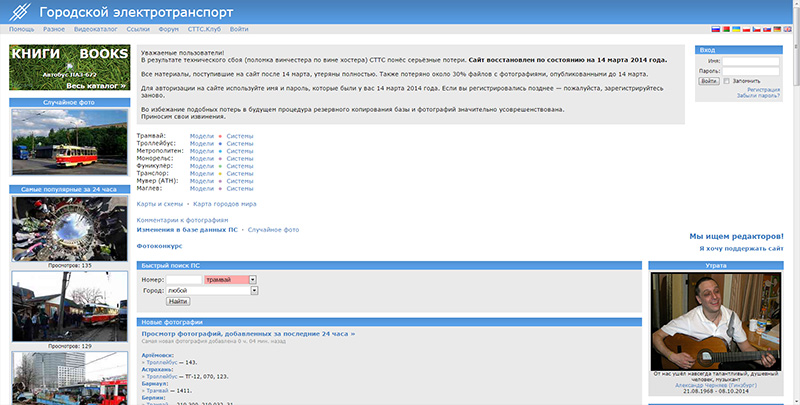The image size is (800, 405).
Task: Open the random photo tram thumbnail
Action: [x=69, y=142]
